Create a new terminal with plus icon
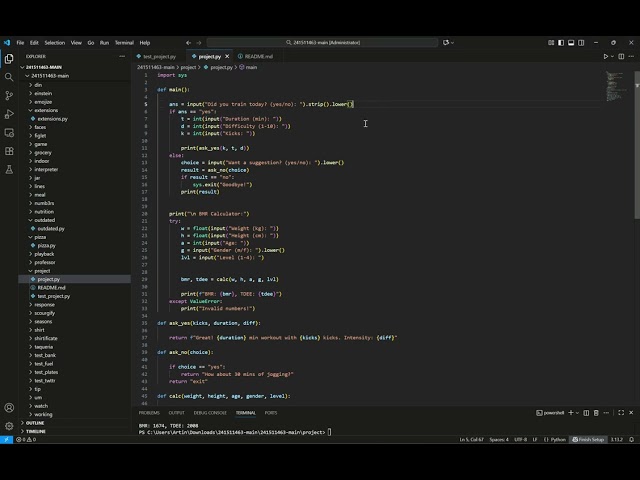 point(571,413)
